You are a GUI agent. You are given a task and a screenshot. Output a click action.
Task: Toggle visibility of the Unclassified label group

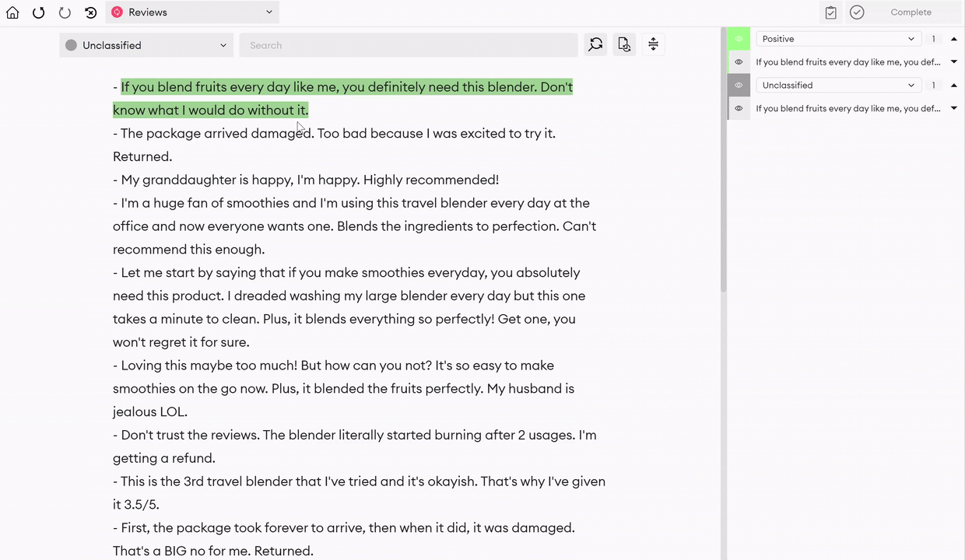739,86
